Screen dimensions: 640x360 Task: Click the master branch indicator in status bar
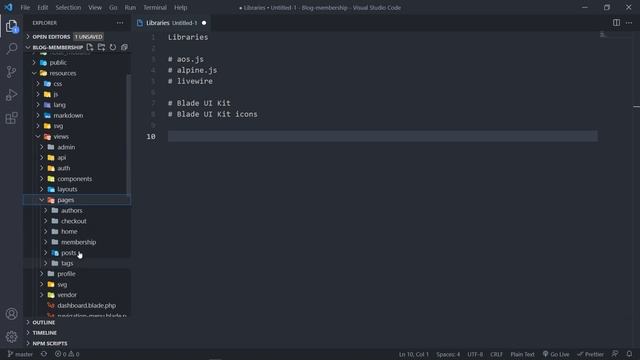(x=20, y=354)
